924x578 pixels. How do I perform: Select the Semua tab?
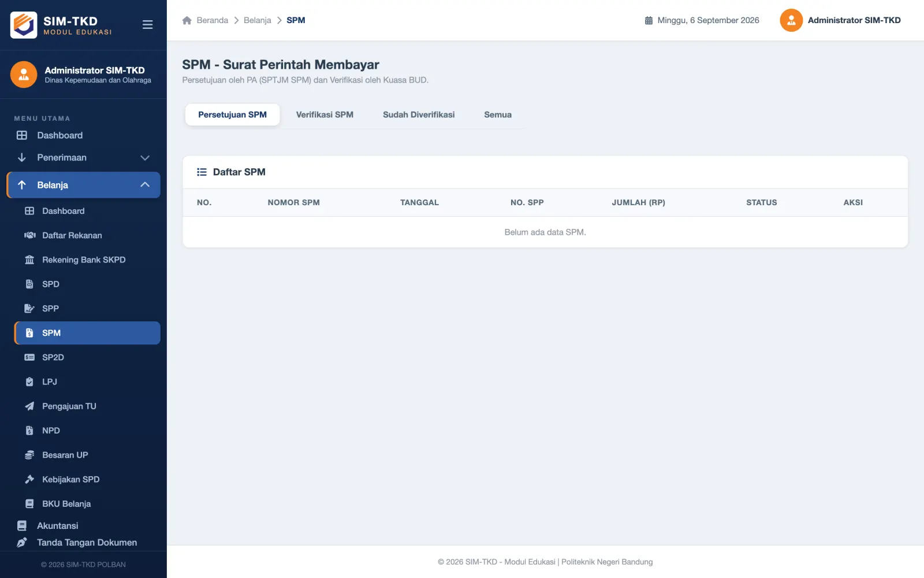pos(498,114)
